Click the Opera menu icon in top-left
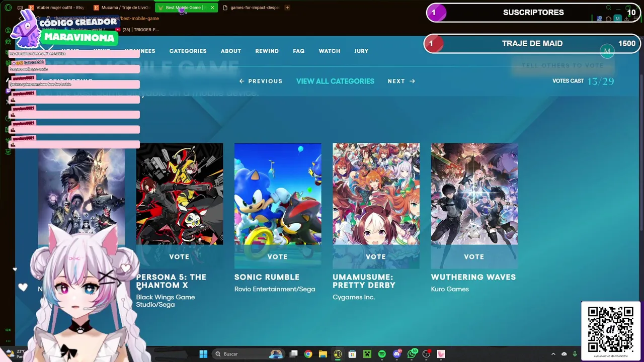 point(8,8)
